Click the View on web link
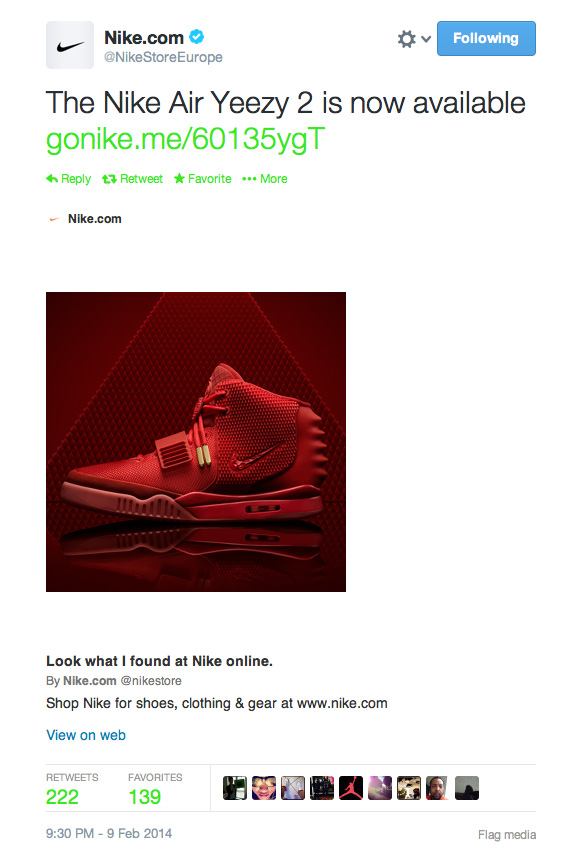This screenshot has height=866, width=583. 86,735
